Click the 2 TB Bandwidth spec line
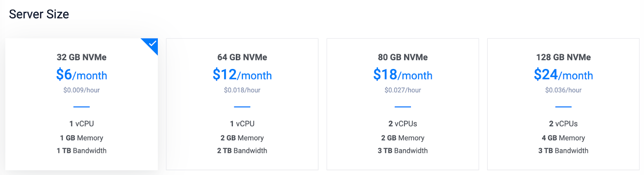644x175 pixels. [242, 151]
